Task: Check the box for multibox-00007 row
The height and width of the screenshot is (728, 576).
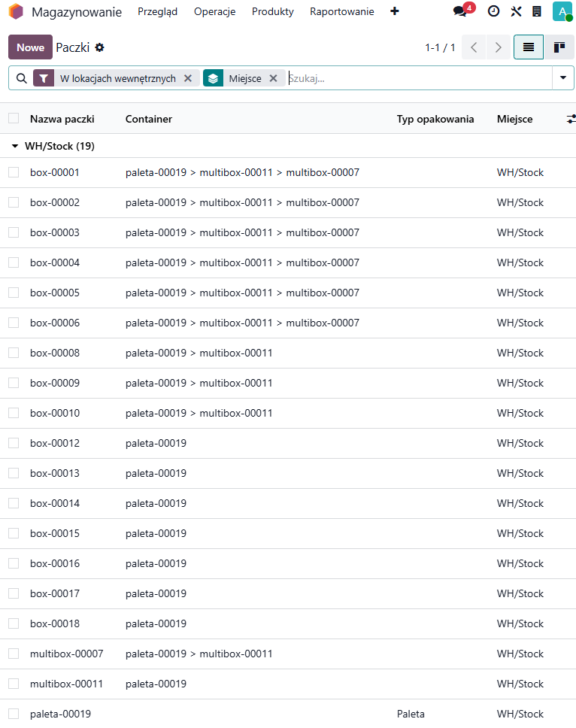Action: 14,654
